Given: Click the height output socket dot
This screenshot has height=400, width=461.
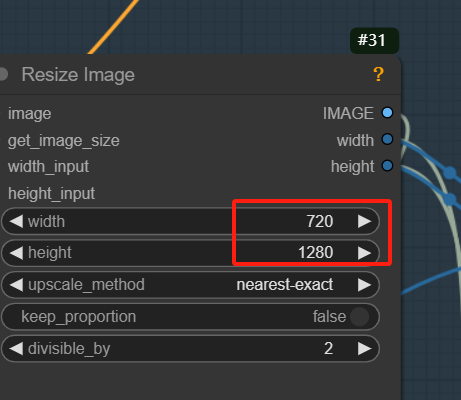Looking at the screenshot, I should click(387, 166).
